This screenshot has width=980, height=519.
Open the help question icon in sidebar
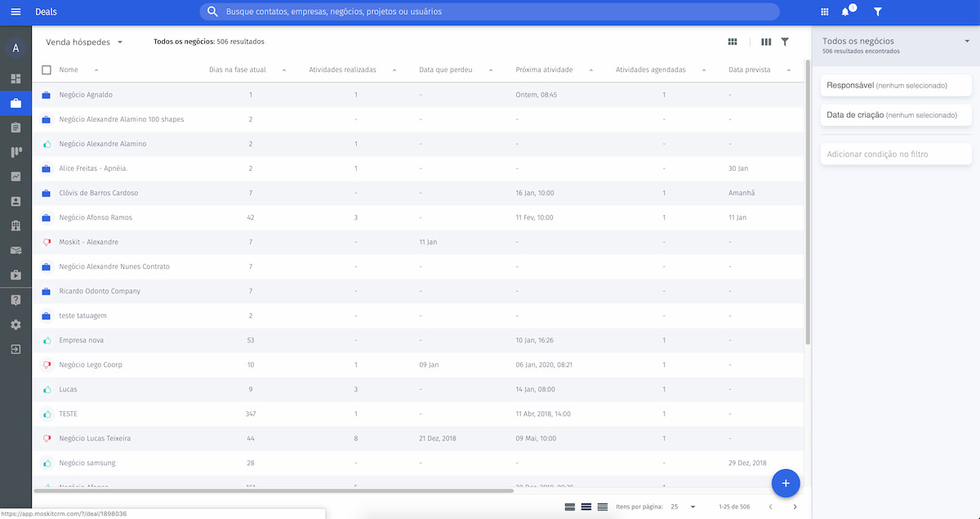(16, 300)
